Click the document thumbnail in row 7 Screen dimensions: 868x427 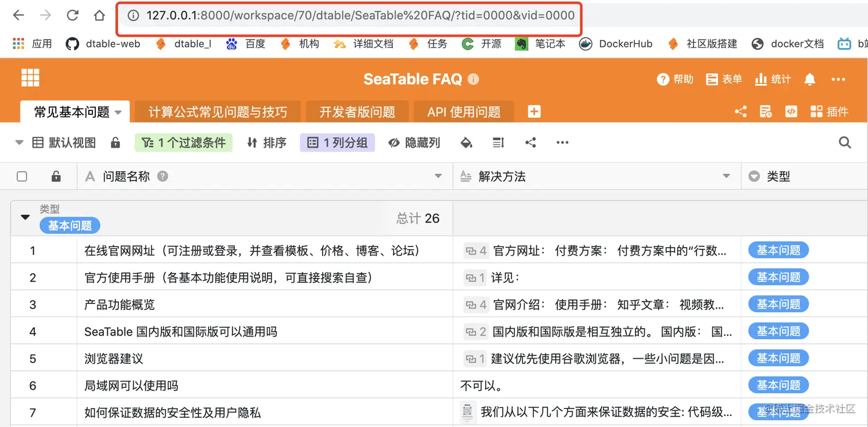[468, 412]
